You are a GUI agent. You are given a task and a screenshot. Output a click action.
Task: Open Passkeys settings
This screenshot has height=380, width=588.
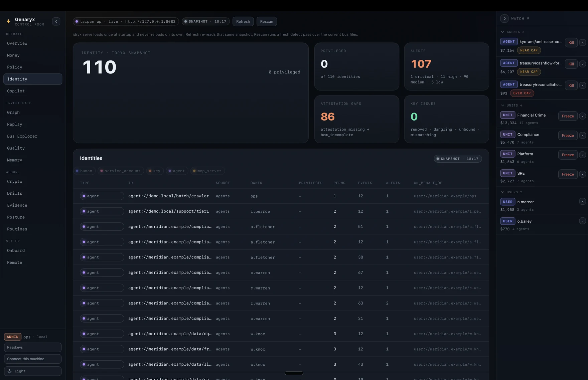coord(33,347)
